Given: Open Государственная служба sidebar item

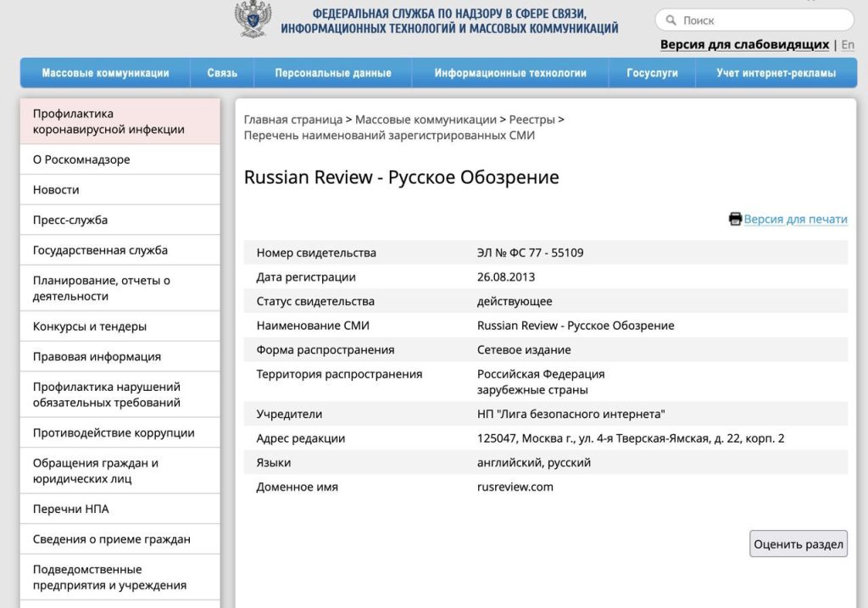Looking at the screenshot, I should coord(120,250).
